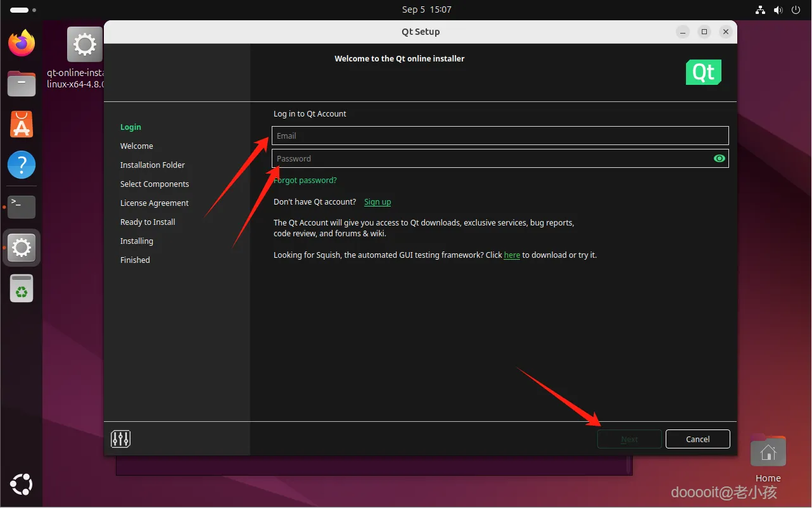
Task: Click 'Welcome to the Qt online installer' heading
Action: pos(400,58)
